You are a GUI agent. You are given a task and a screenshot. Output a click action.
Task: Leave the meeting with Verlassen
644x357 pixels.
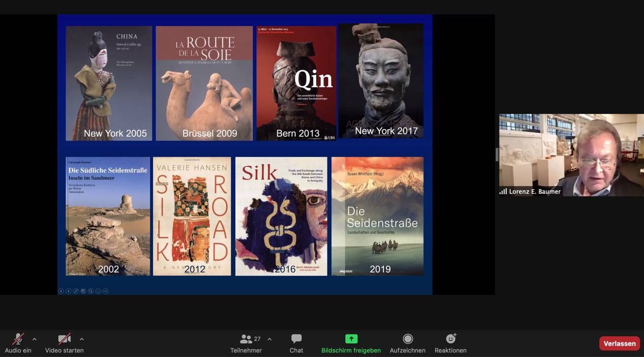[620, 344]
